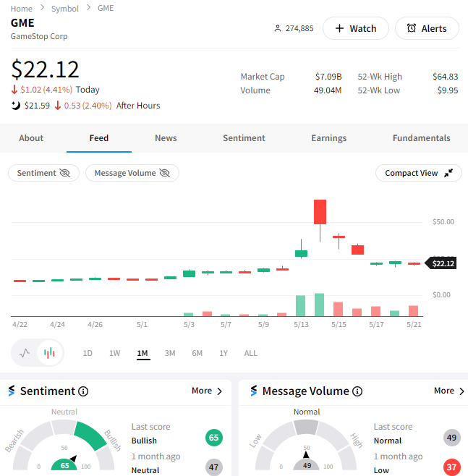
Task: Click the Message Volume info icon
Action: pos(357,391)
